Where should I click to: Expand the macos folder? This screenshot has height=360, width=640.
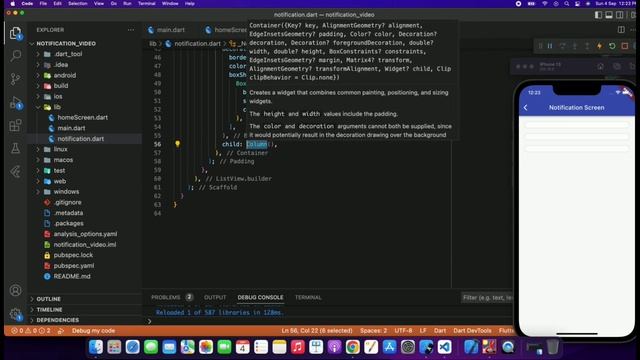pos(63,160)
